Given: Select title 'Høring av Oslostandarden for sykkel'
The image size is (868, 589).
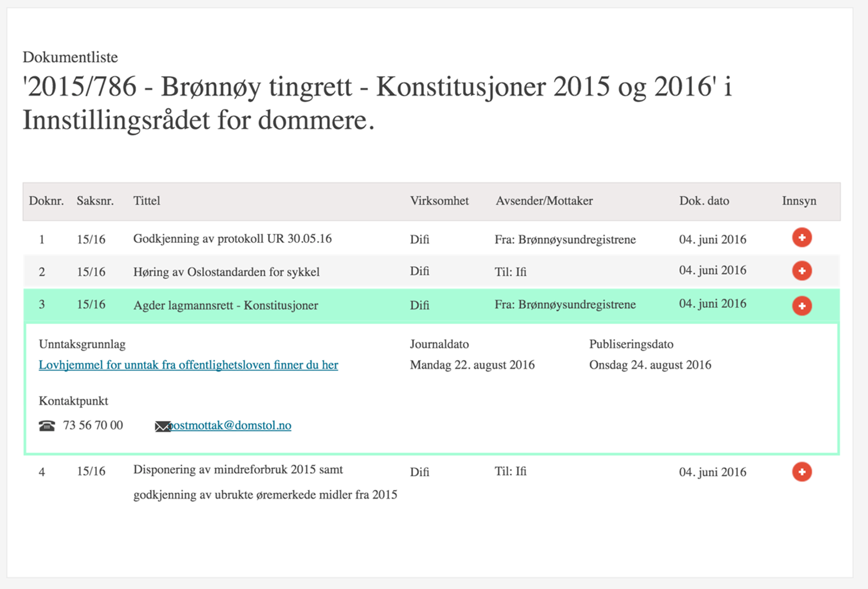Looking at the screenshot, I should click(227, 272).
